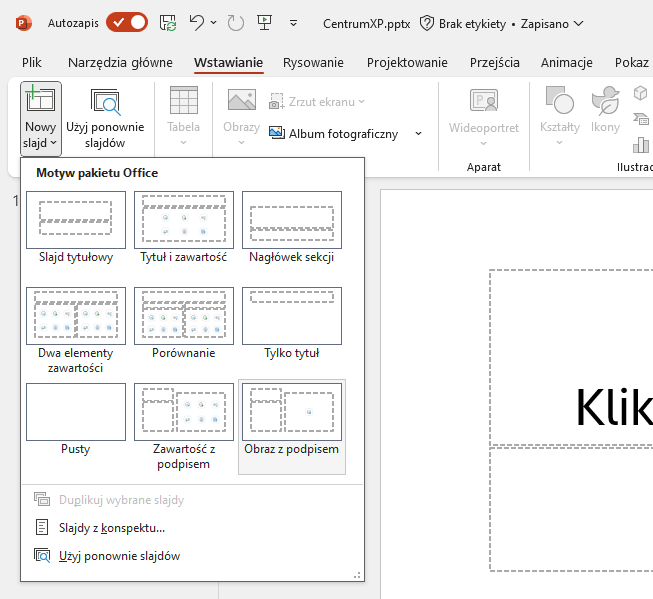Choose the Tytuł i zawartość layout

(184, 227)
